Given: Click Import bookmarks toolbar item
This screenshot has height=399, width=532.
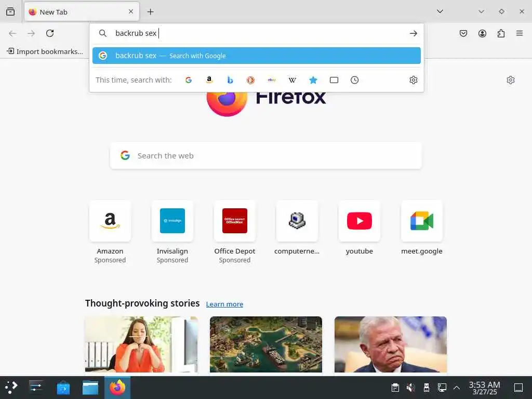Looking at the screenshot, I should pos(45,51).
